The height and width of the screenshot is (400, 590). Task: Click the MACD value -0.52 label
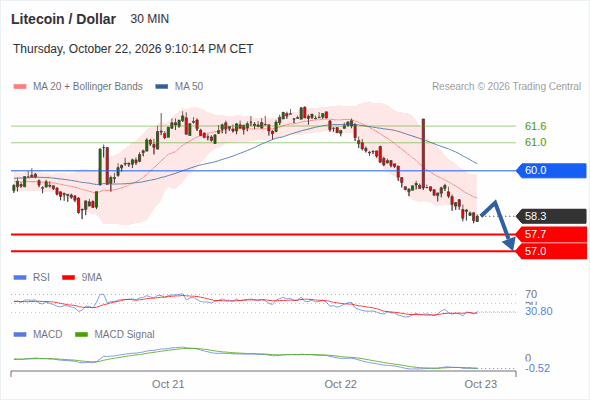[x=537, y=368]
